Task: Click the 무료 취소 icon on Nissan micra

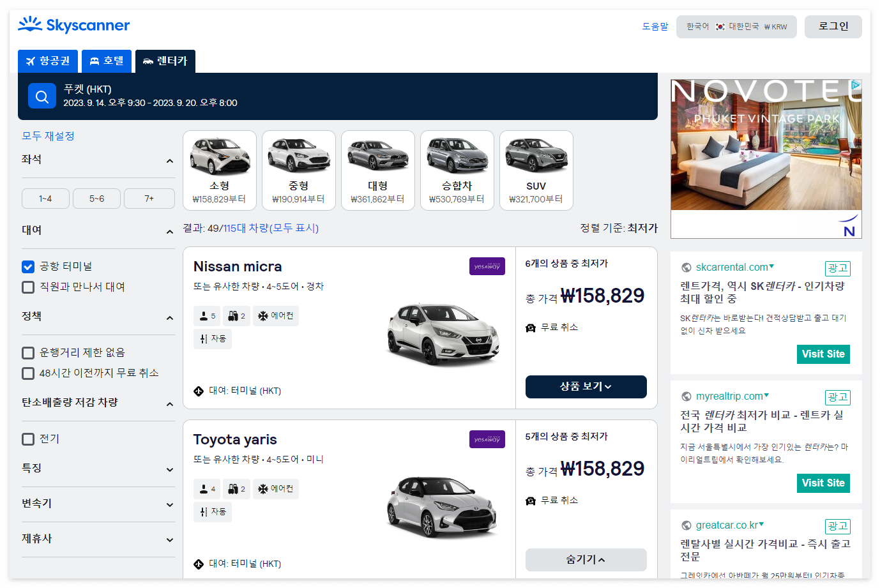Action: [x=530, y=328]
